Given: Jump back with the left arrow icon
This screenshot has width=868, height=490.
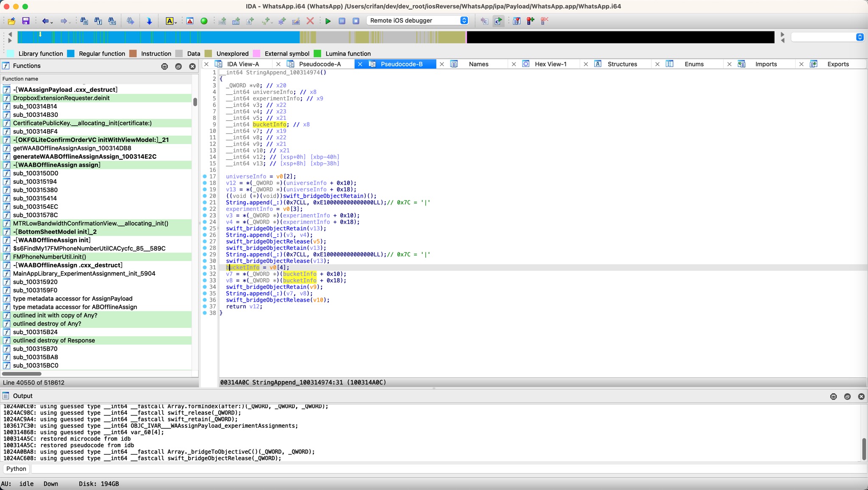Looking at the screenshot, I should pyautogui.click(x=45, y=21).
